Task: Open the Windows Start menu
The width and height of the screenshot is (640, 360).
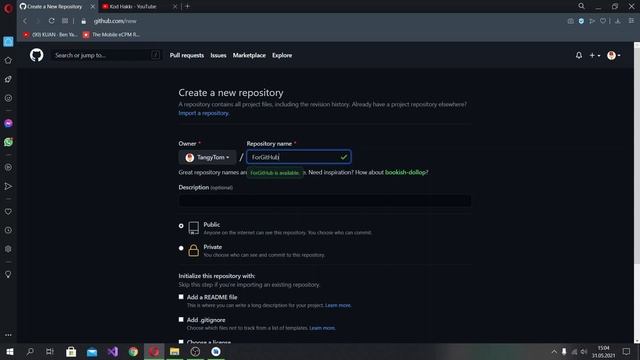Action: coord(10,351)
